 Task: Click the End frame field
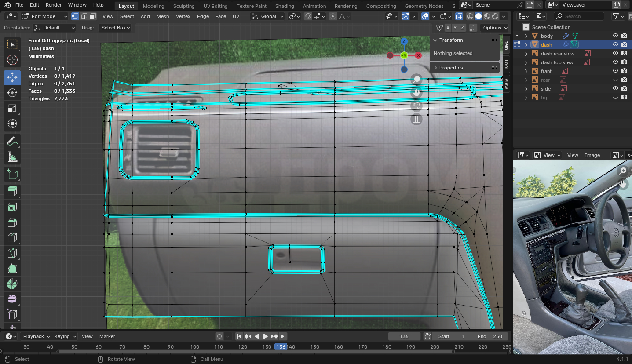[x=490, y=336]
